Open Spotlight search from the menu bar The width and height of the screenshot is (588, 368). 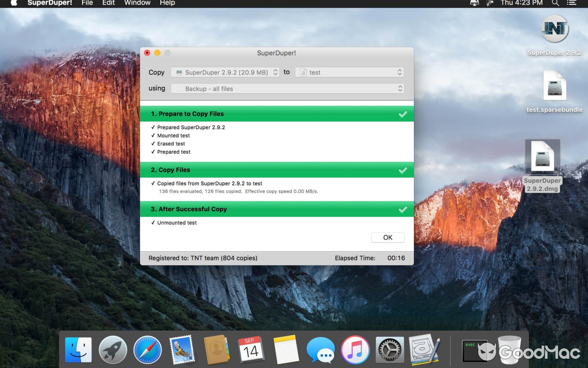(x=555, y=3)
